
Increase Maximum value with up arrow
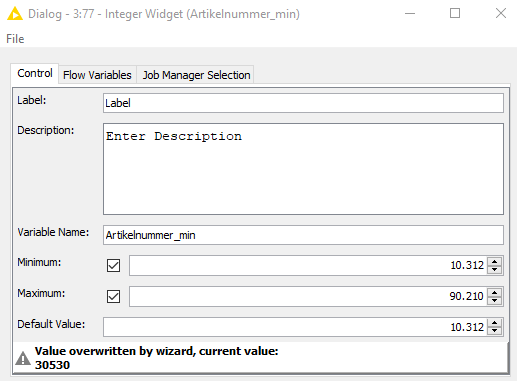click(x=495, y=292)
